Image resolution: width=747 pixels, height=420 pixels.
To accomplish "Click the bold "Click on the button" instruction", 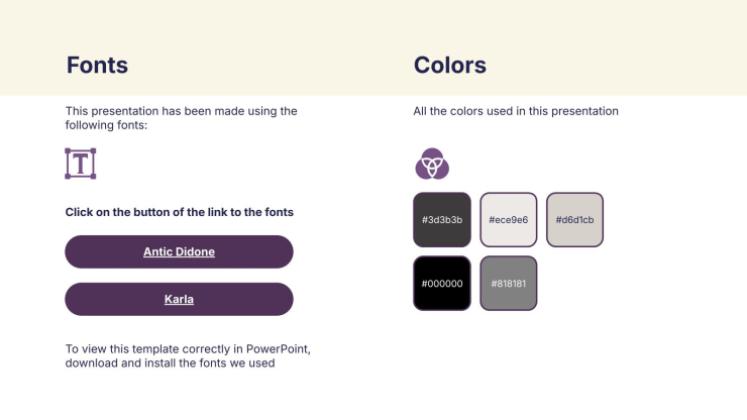I will coord(179,212).
